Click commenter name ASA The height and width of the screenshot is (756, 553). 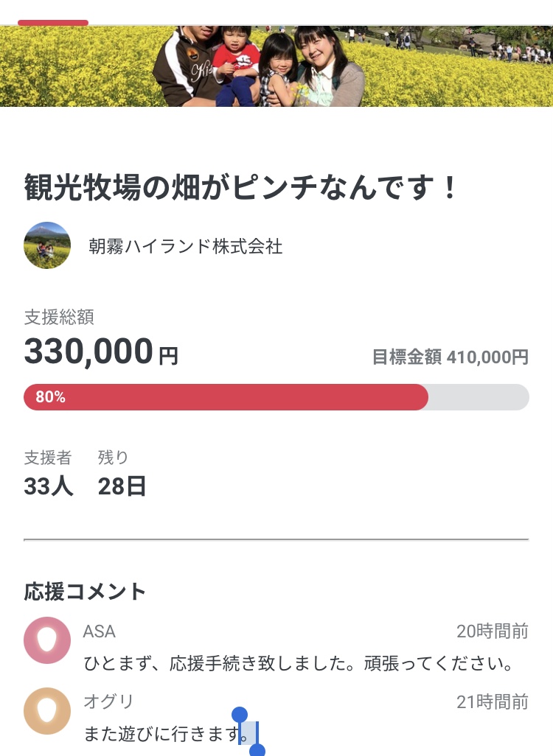(100, 631)
